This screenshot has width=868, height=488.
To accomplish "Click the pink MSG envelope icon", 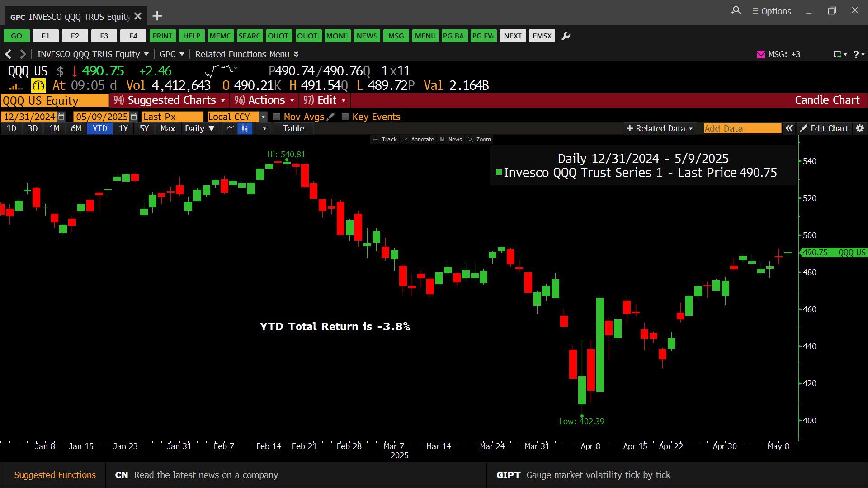I will coord(761,54).
